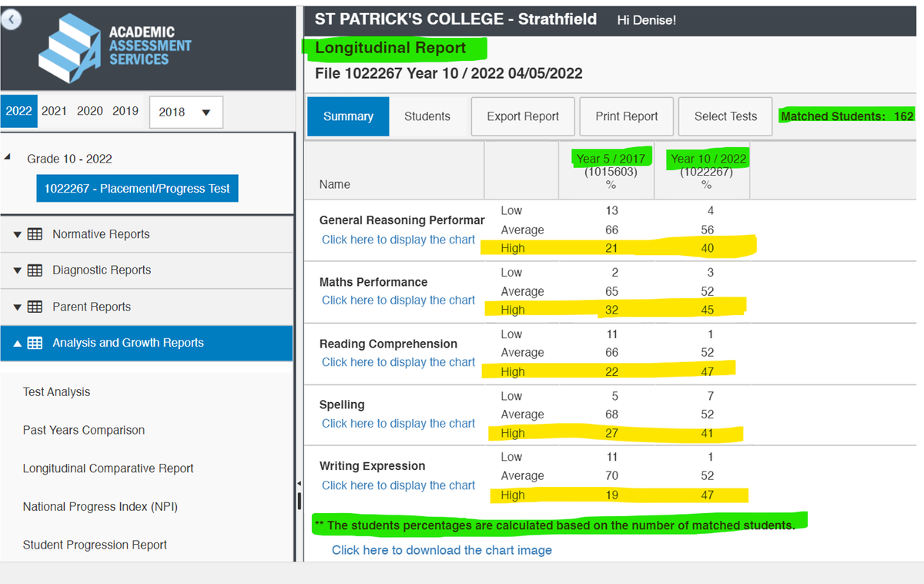
Task: Click the Print Report button
Action: pos(627,116)
